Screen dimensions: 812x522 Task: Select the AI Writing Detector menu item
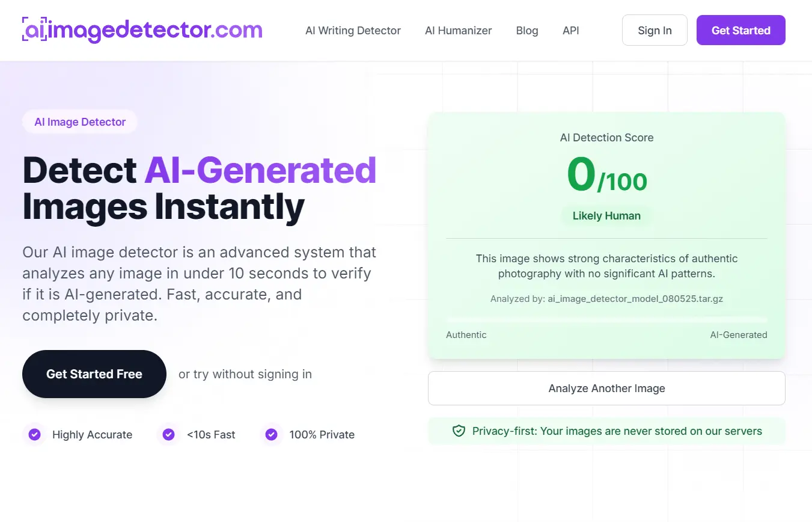[x=353, y=30]
